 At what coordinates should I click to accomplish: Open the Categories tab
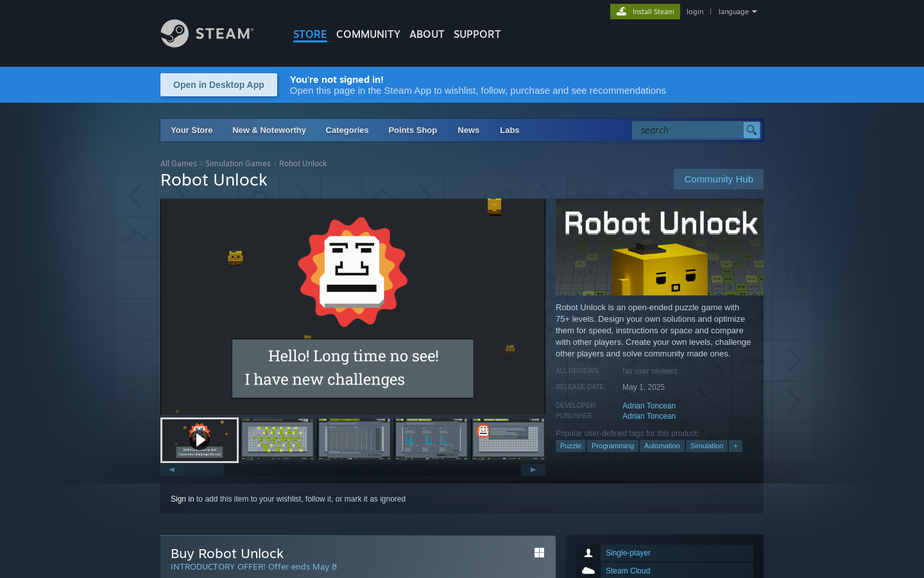tap(347, 130)
